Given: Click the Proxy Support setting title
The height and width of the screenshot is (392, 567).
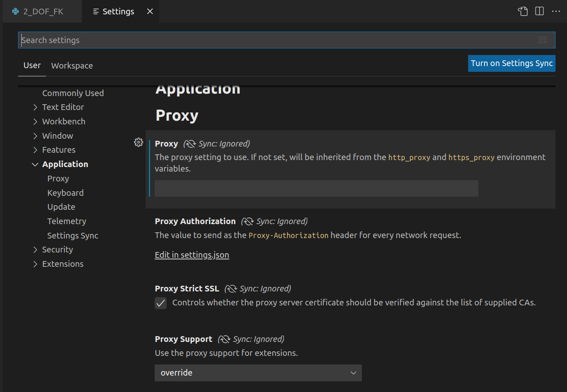Looking at the screenshot, I should coord(183,339).
